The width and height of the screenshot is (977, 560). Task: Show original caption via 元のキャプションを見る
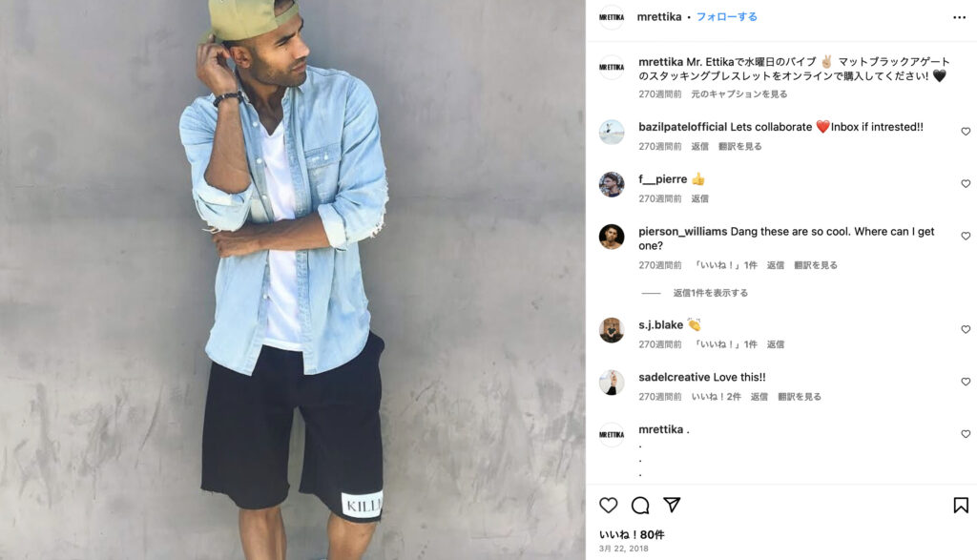[x=739, y=94]
